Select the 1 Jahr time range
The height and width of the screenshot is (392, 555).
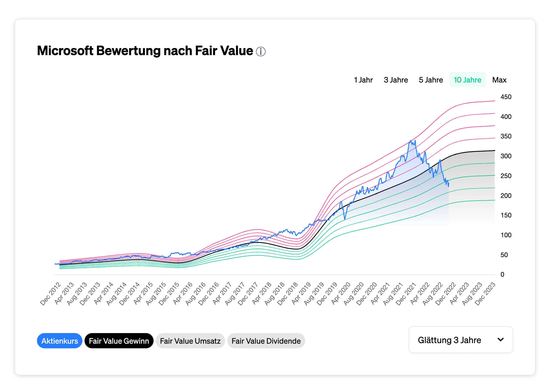coord(363,80)
